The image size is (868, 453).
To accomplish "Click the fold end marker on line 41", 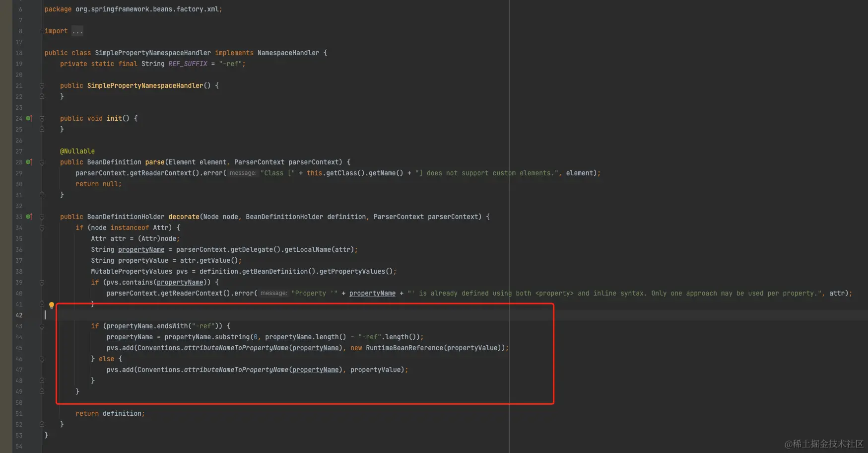I will click(42, 304).
